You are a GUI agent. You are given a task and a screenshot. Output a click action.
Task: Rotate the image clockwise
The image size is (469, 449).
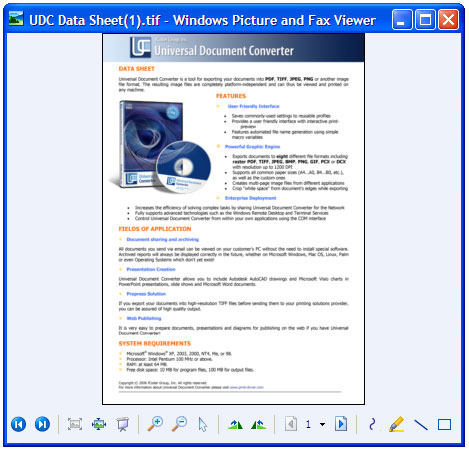point(235,424)
